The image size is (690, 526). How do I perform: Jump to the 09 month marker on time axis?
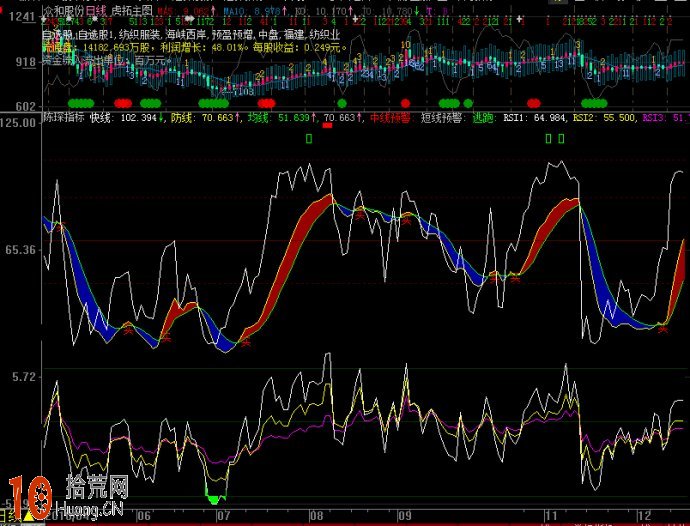(404, 515)
